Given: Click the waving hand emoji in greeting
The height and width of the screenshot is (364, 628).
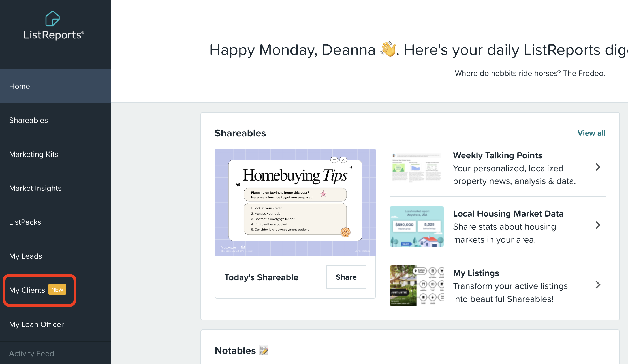Looking at the screenshot, I should [x=388, y=49].
